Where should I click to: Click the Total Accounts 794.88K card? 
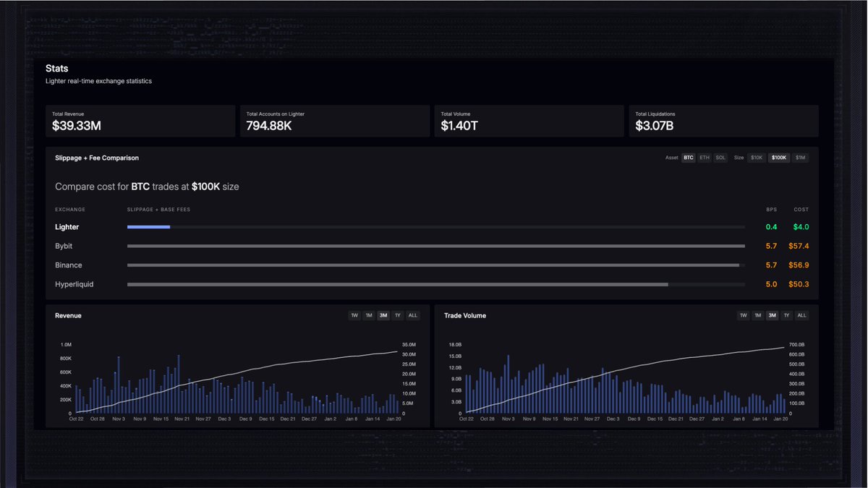point(335,121)
